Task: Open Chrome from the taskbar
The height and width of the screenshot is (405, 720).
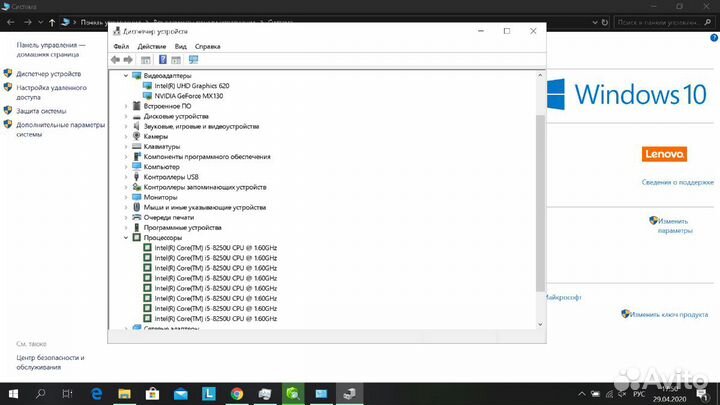Action: pos(237,393)
